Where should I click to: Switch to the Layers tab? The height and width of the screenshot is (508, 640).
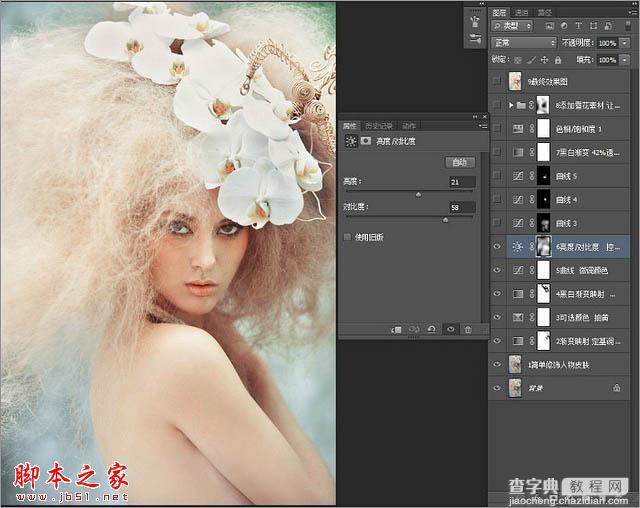click(499, 13)
